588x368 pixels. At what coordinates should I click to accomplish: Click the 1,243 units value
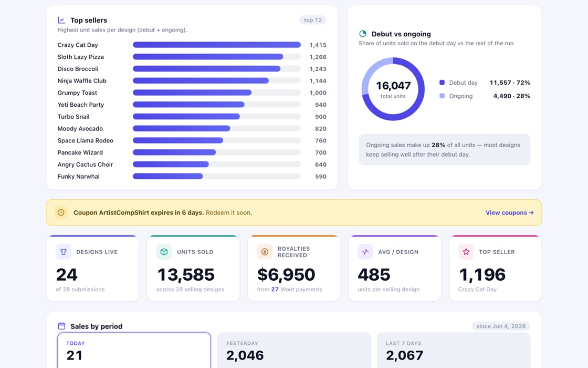(318, 69)
